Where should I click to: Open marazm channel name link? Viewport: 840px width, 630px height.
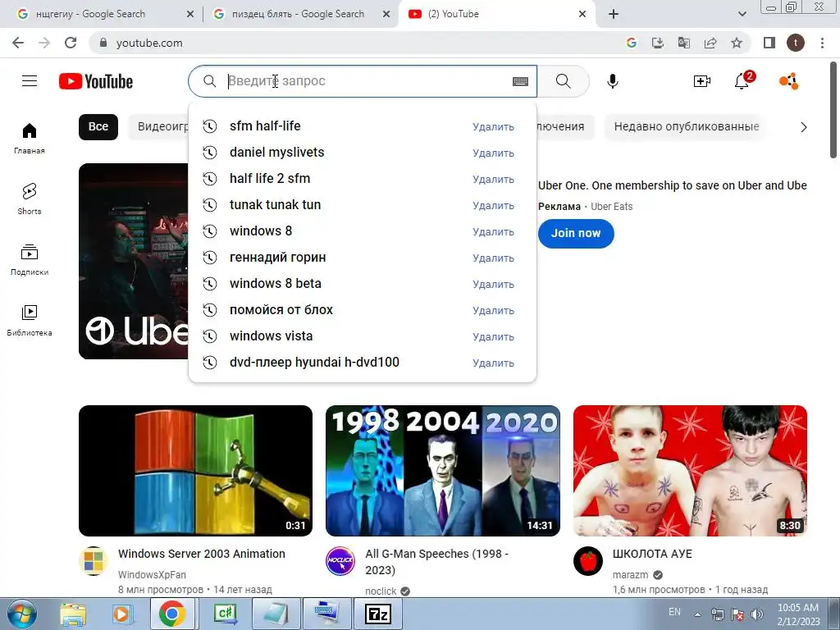click(630, 575)
